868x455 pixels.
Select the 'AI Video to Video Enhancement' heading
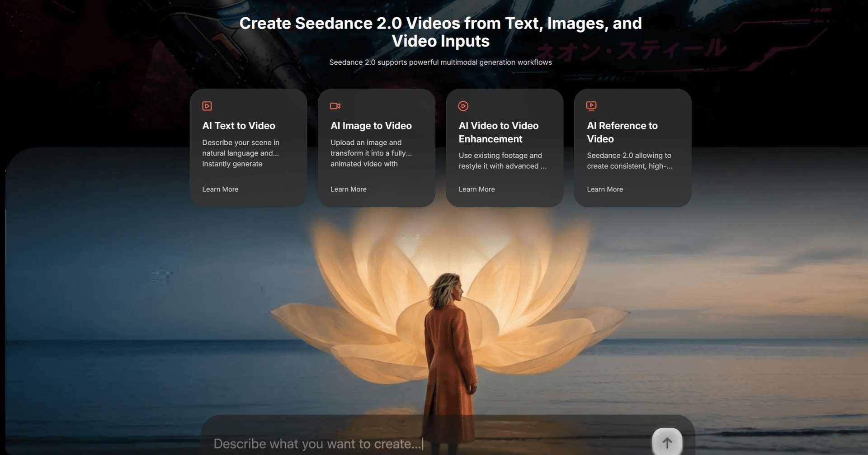(x=499, y=132)
